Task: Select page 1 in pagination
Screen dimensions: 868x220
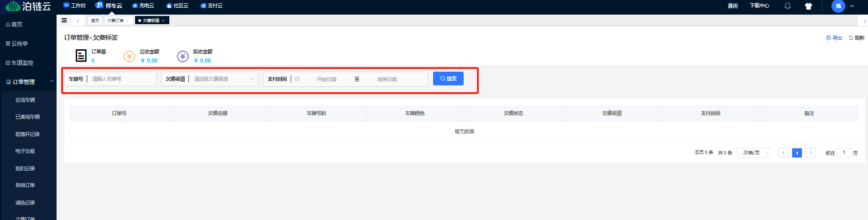Action: 797,153
